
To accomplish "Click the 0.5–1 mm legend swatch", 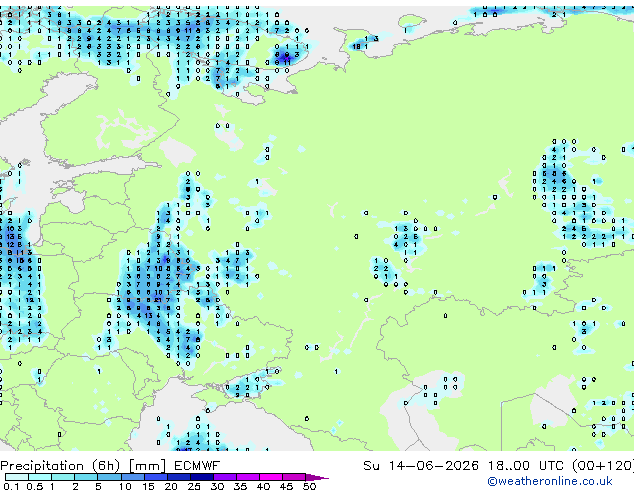I will point(40,477).
